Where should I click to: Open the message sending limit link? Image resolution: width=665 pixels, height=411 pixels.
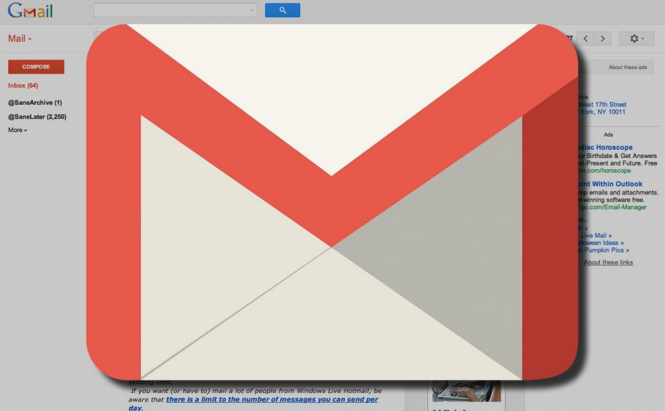pos(272,400)
